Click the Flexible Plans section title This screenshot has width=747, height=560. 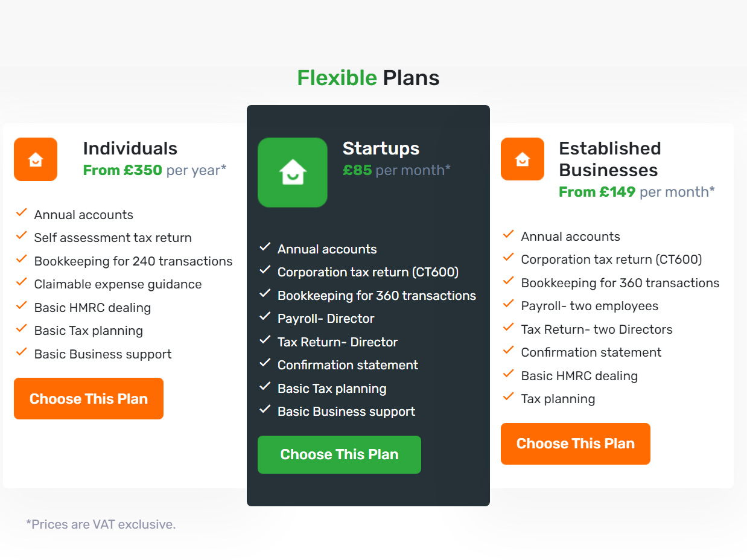click(368, 78)
